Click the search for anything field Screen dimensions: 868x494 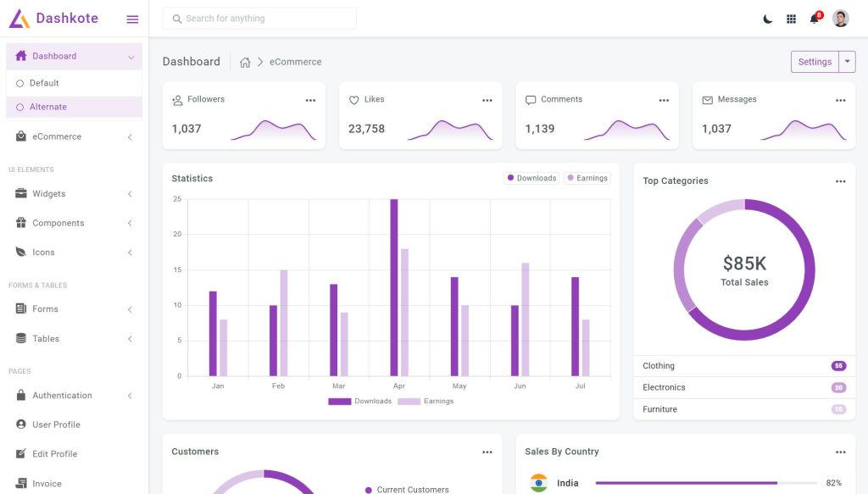[259, 18]
